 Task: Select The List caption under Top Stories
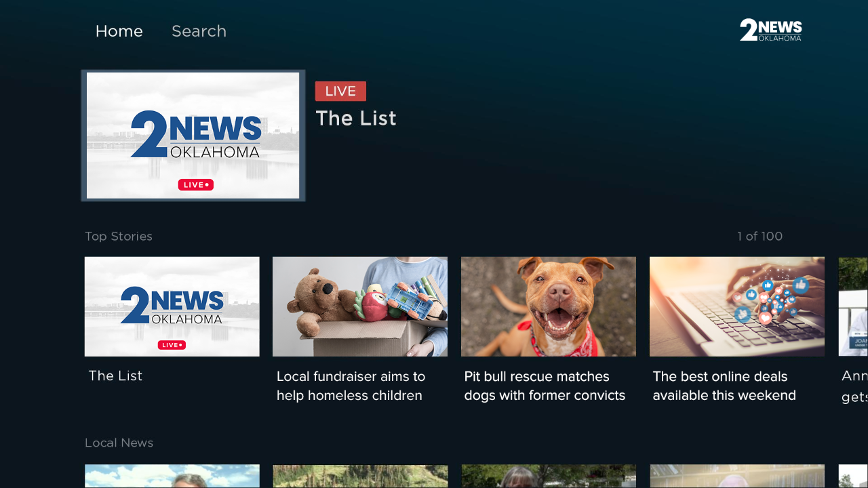pos(115,376)
